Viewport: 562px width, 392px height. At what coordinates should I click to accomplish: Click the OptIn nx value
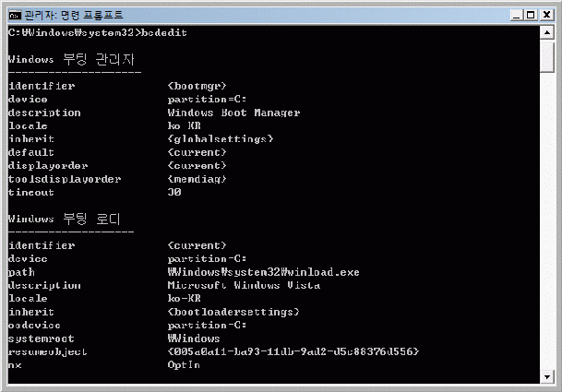184,364
